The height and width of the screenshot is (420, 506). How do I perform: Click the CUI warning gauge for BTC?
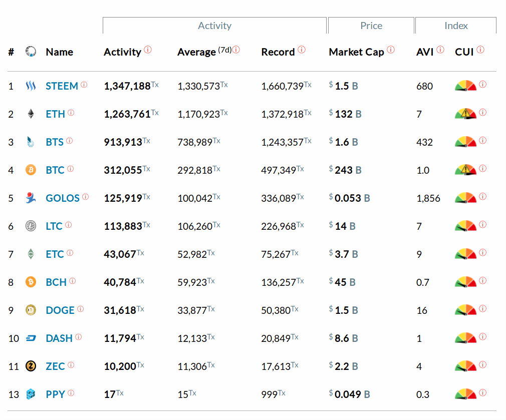[x=465, y=170]
